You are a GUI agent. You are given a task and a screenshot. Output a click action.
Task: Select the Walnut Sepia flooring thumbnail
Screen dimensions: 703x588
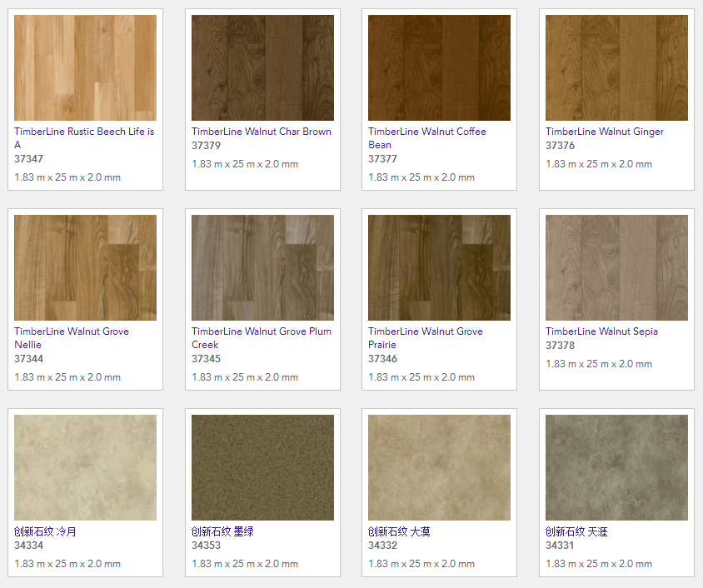[616, 267]
